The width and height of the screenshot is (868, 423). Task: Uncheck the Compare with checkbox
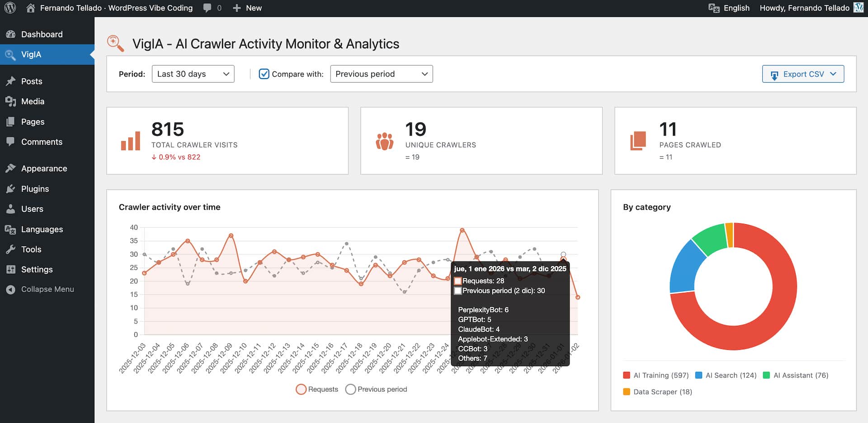(x=264, y=74)
